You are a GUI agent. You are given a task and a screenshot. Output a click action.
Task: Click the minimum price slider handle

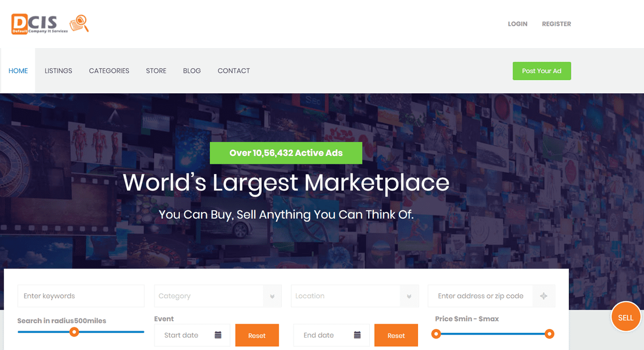coord(437,334)
